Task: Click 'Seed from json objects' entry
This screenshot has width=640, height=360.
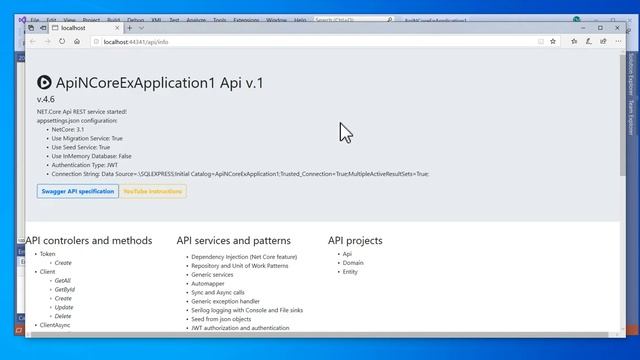Action: 221,319
